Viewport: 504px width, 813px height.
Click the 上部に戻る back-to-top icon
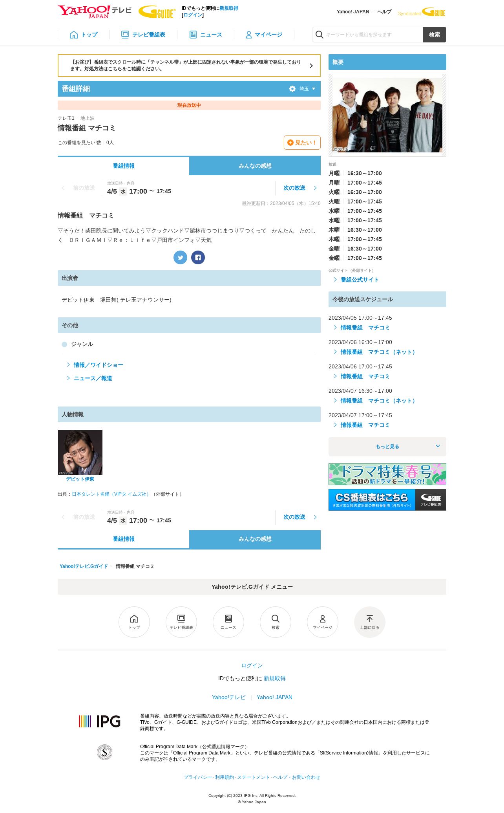coord(370,622)
